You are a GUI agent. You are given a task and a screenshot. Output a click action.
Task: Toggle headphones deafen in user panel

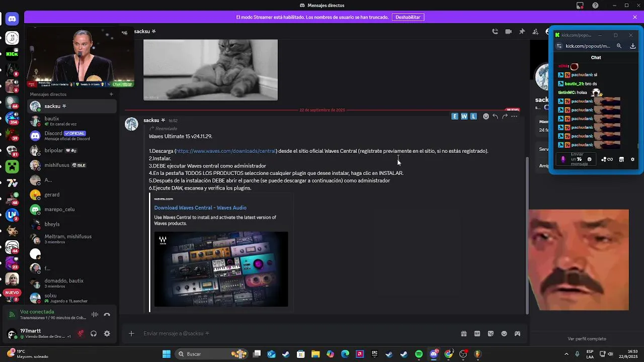pyautogui.click(x=94, y=333)
